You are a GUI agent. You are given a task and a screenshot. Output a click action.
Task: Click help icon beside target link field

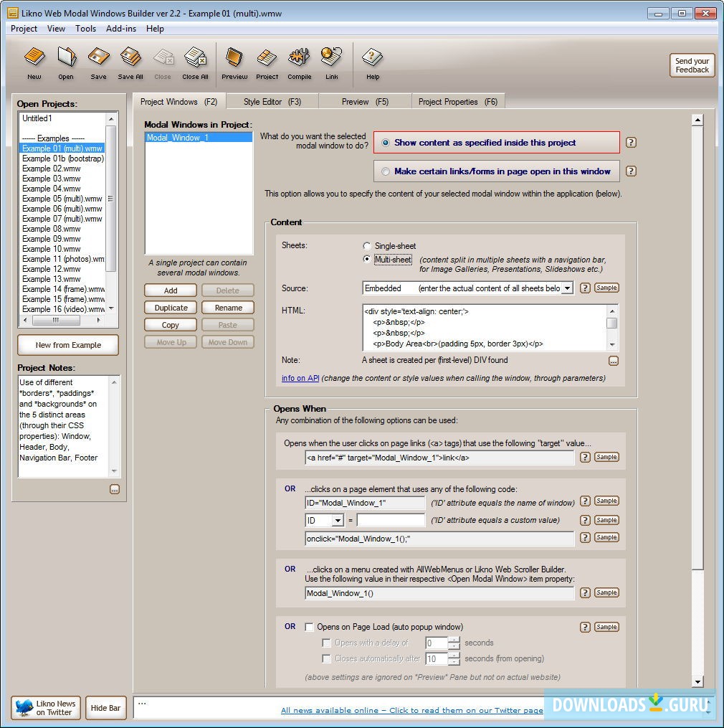click(x=585, y=458)
